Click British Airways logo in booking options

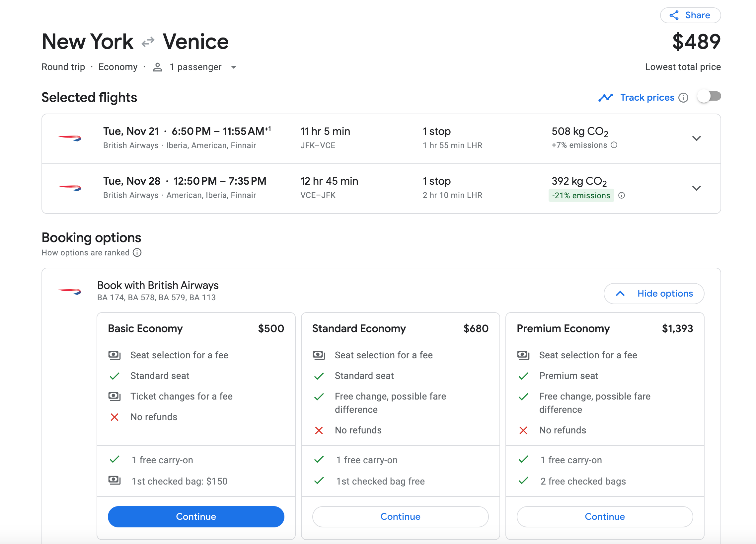click(70, 292)
